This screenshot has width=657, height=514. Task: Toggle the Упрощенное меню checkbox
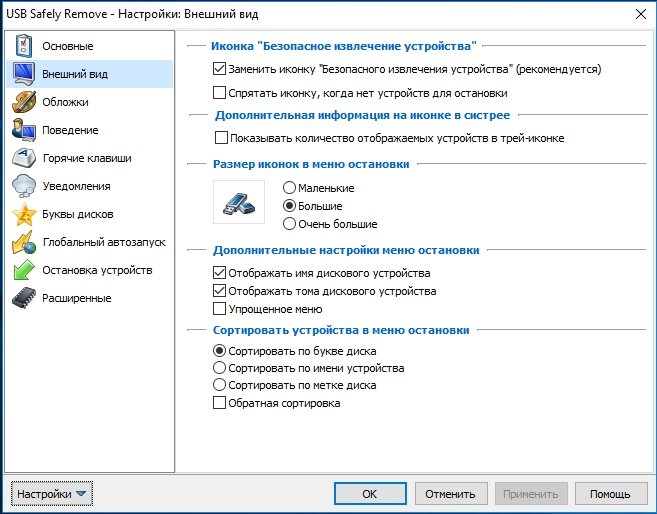tap(221, 310)
